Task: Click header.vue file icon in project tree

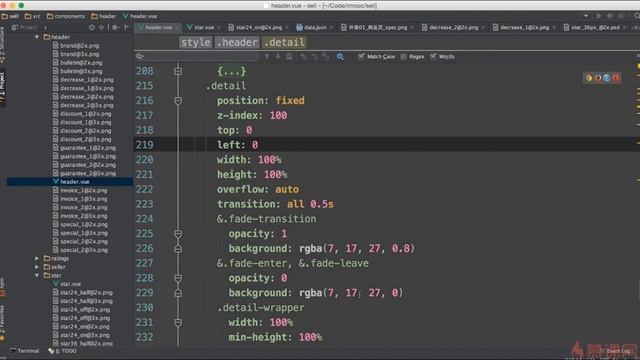Action: tap(56, 182)
